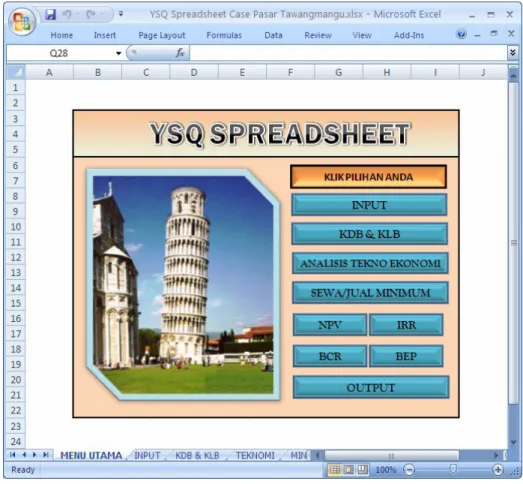The width and height of the screenshot is (523, 484).
Task: Select the MENU UTAMA sheet tab
Action: coord(91,456)
